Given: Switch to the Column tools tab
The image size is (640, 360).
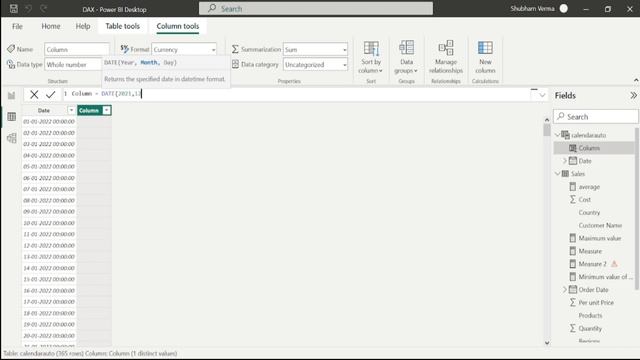Looking at the screenshot, I should (x=178, y=26).
